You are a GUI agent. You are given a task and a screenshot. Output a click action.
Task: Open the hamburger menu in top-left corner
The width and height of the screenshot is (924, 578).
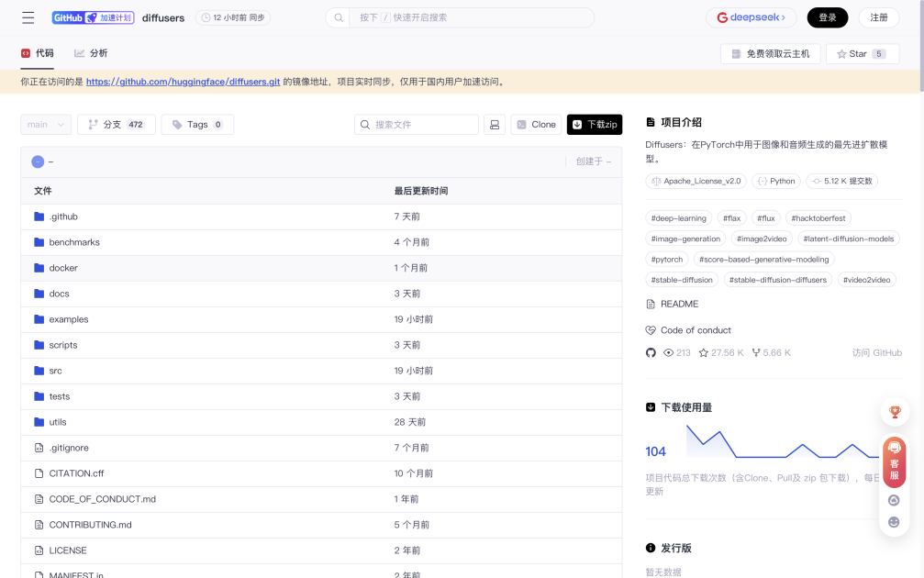point(28,17)
